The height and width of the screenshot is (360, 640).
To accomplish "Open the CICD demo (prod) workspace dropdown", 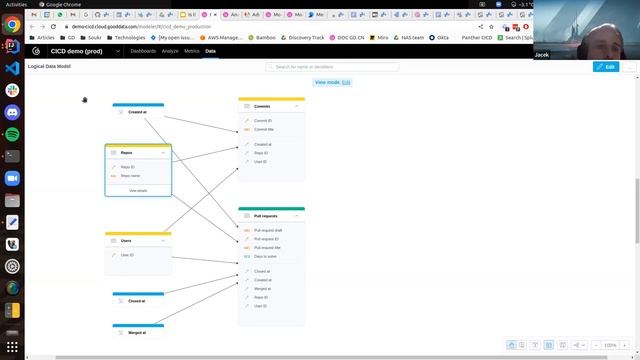I will [85, 51].
